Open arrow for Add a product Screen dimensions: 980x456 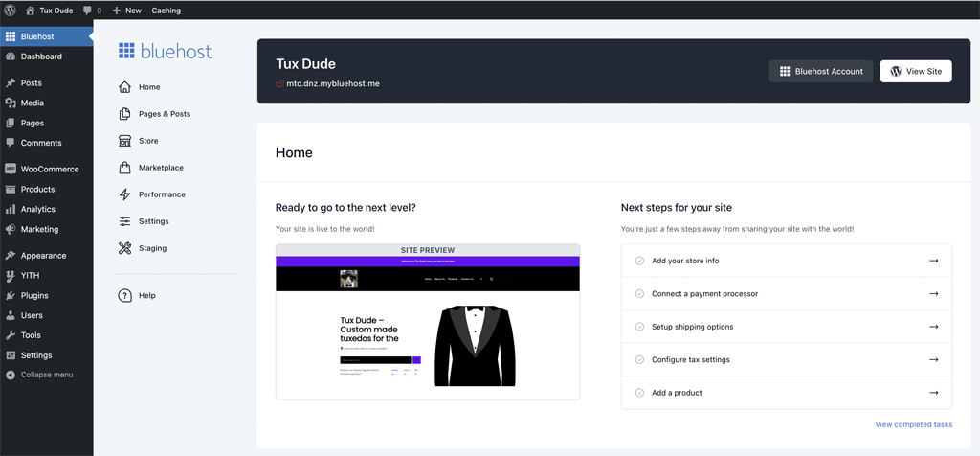click(x=934, y=393)
